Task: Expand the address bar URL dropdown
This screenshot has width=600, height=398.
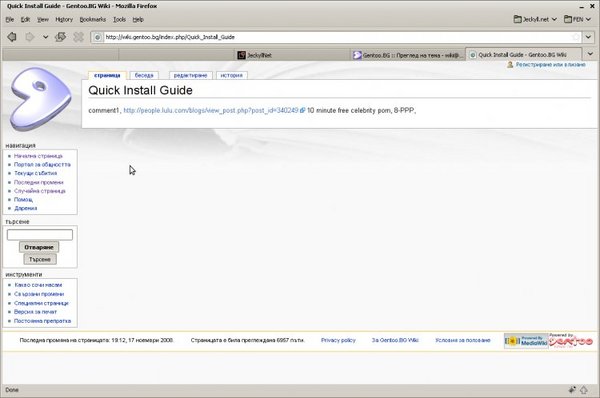Action: click(588, 37)
